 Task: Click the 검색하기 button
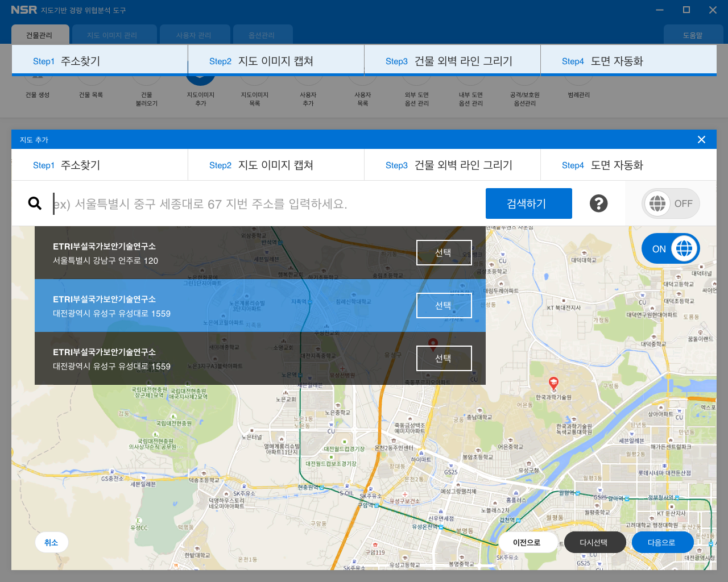coord(529,203)
